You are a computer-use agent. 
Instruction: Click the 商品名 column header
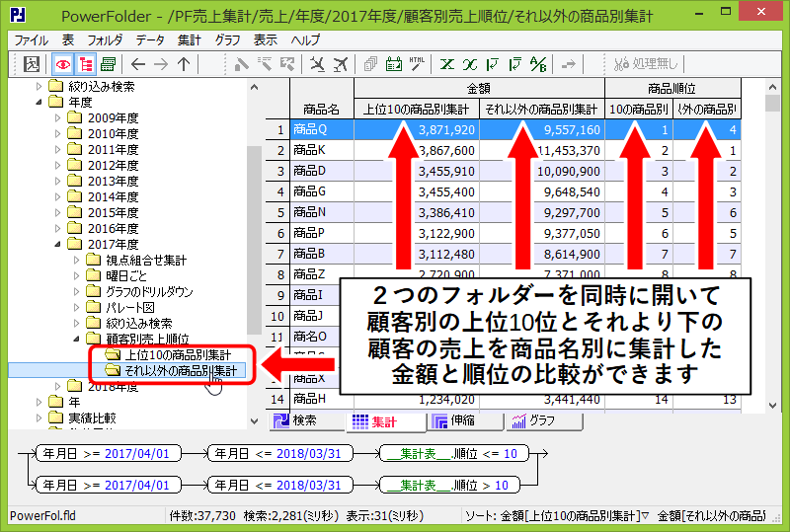point(321,109)
